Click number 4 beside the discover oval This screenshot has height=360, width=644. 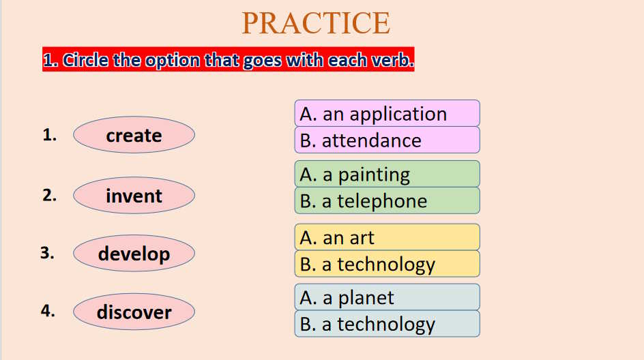pyautogui.click(x=48, y=312)
